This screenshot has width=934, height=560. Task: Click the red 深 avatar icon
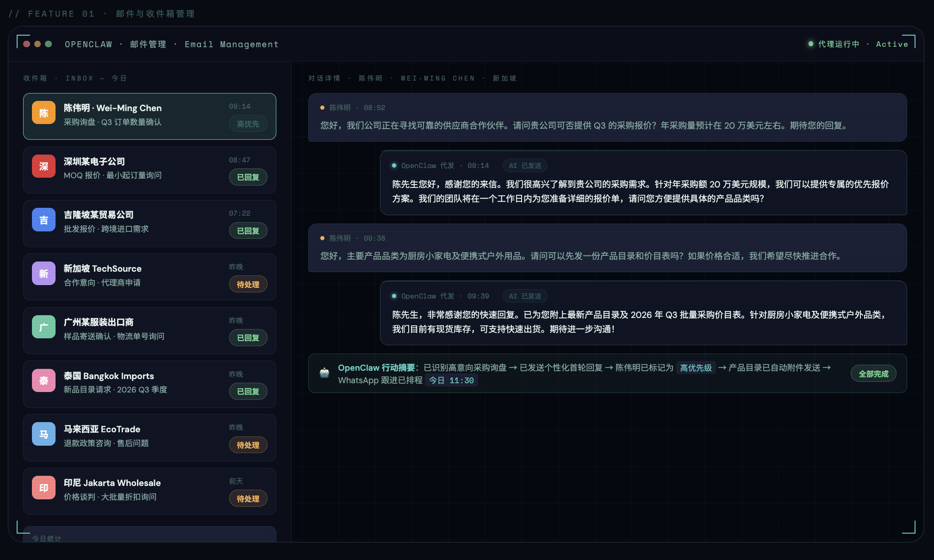pos(44,166)
